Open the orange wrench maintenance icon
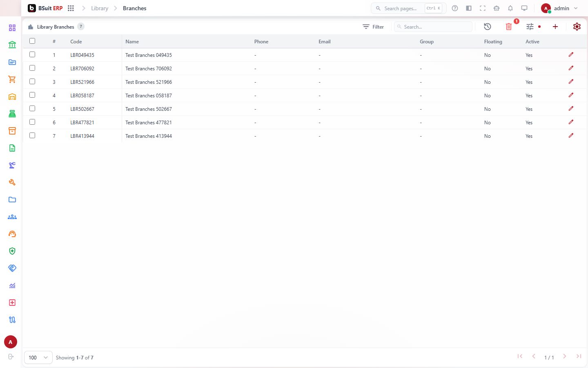The height and width of the screenshot is (368, 588). pyautogui.click(x=12, y=182)
